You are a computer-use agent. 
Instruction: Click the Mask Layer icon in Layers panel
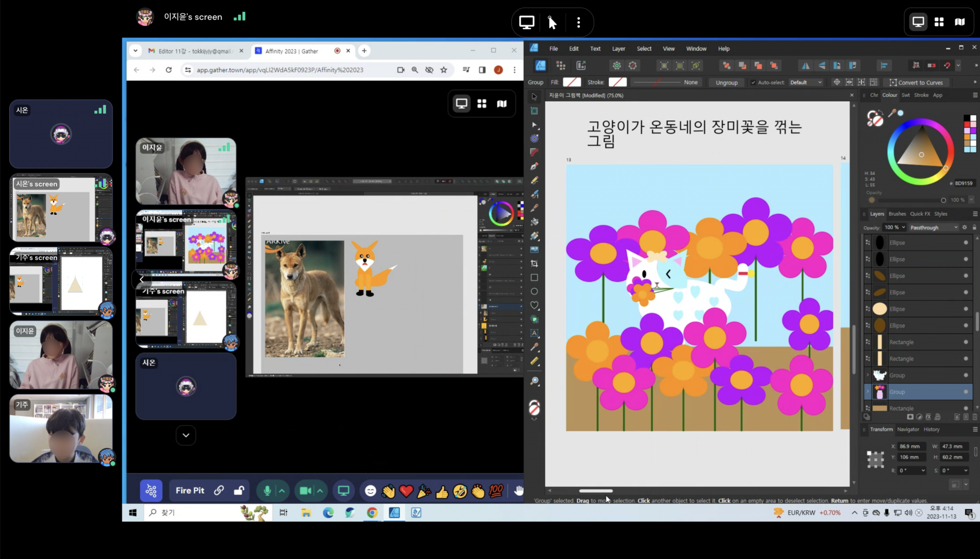click(910, 417)
